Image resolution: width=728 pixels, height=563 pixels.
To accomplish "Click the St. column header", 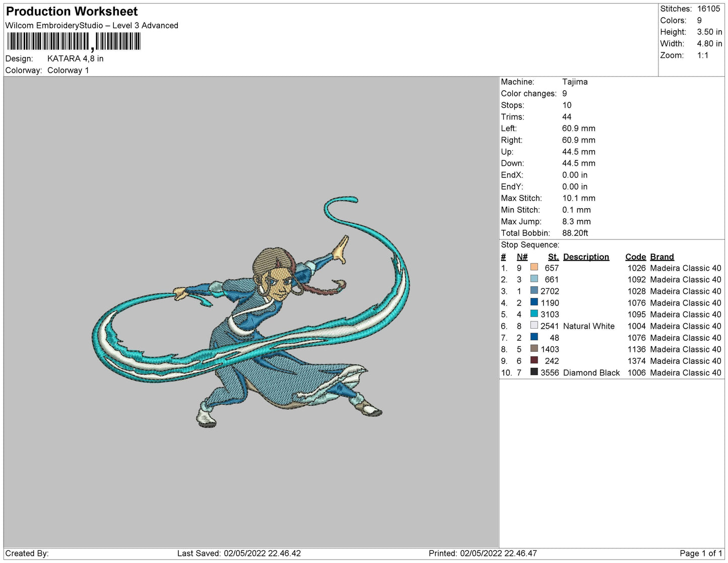I will pos(553,257).
